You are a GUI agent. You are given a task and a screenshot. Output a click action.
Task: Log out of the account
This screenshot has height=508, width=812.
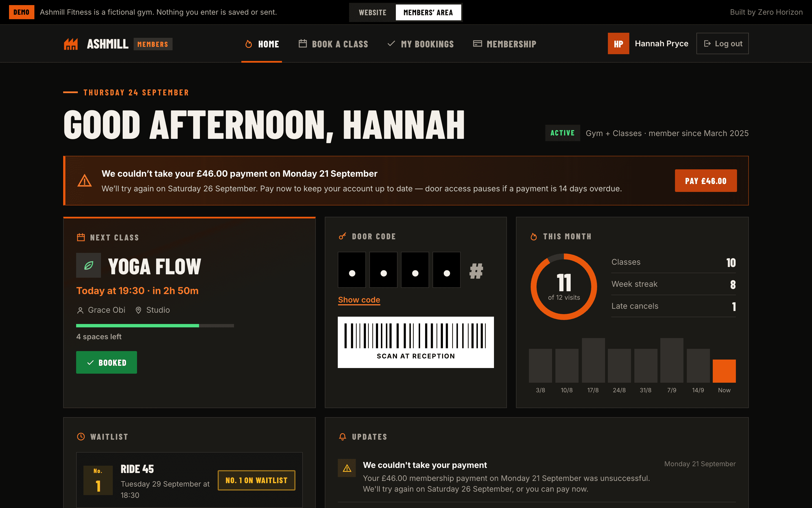[x=722, y=44]
